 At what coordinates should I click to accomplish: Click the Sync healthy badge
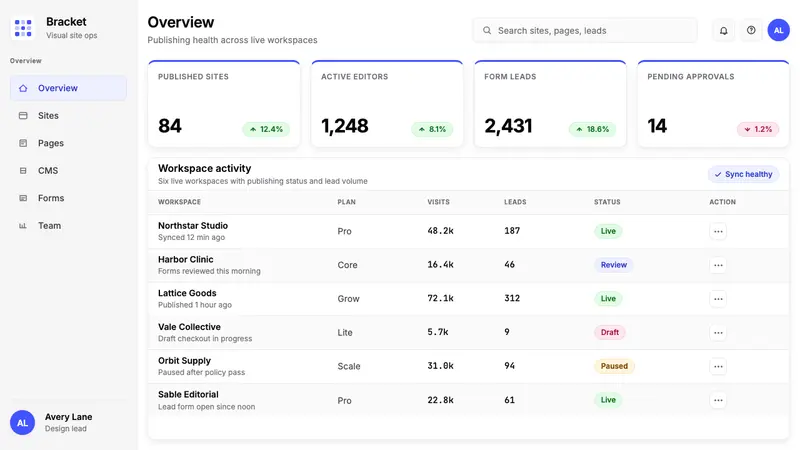point(743,174)
